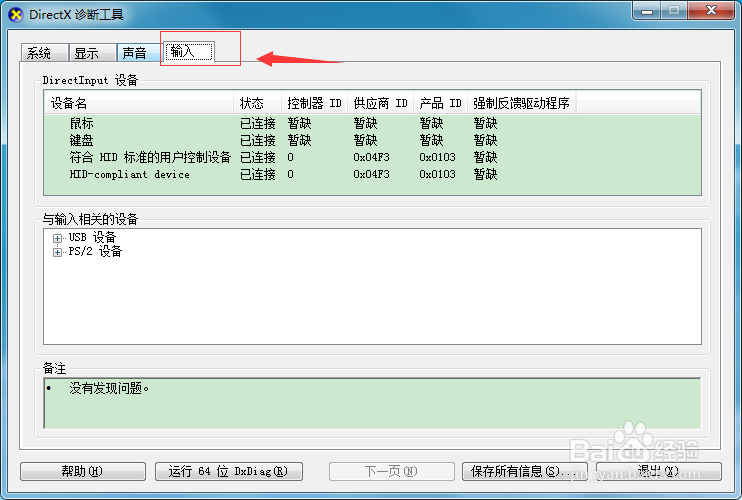Select the HID-compliant device row
The height and width of the screenshot is (500, 742).
tap(372, 175)
